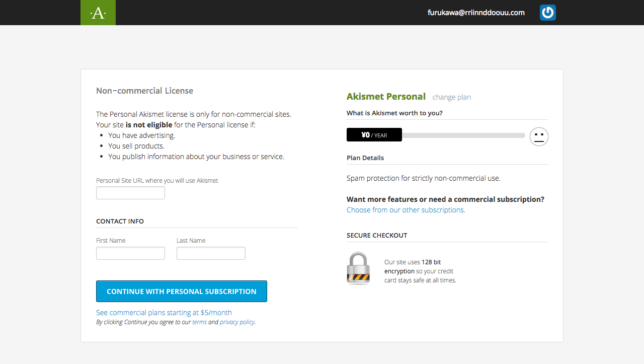Click the ¥0 / YEAR slider handle
The width and height of the screenshot is (644, 364).
pos(374,135)
